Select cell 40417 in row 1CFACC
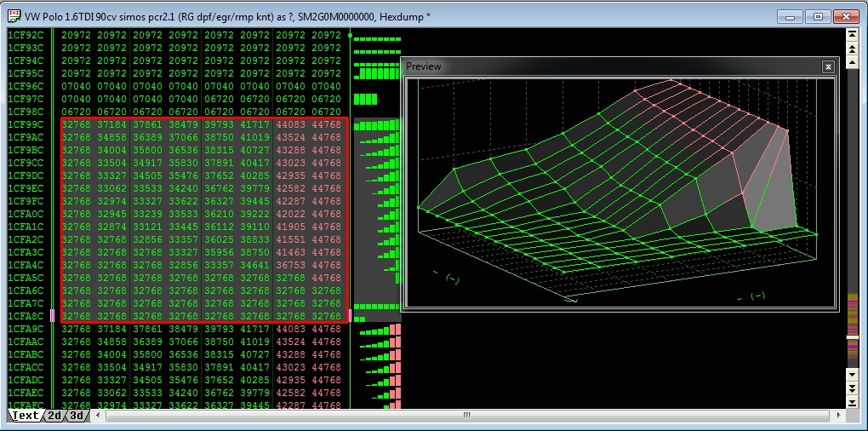This screenshot has width=868, height=431. coord(254,367)
